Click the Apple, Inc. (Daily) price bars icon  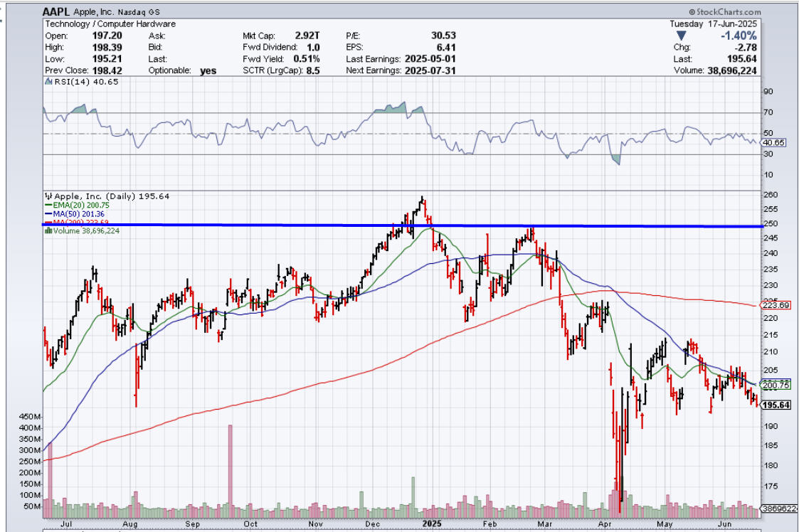[47, 196]
